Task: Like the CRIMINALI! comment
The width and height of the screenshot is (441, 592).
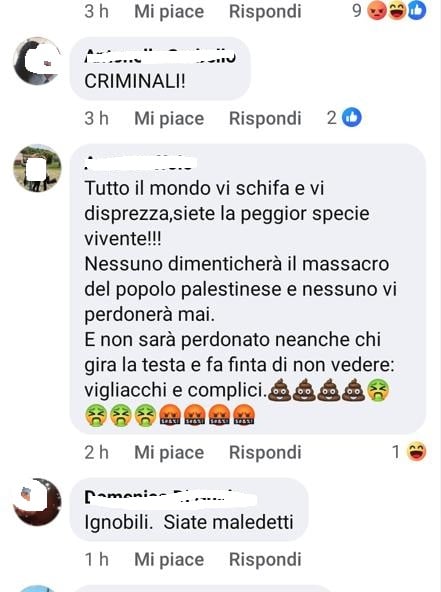Action: [x=169, y=119]
